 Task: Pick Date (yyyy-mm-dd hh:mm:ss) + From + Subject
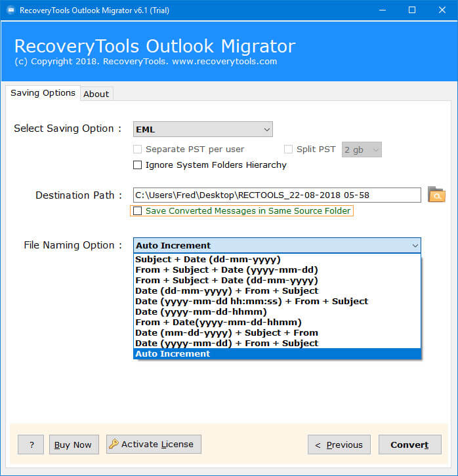(x=277, y=301)
